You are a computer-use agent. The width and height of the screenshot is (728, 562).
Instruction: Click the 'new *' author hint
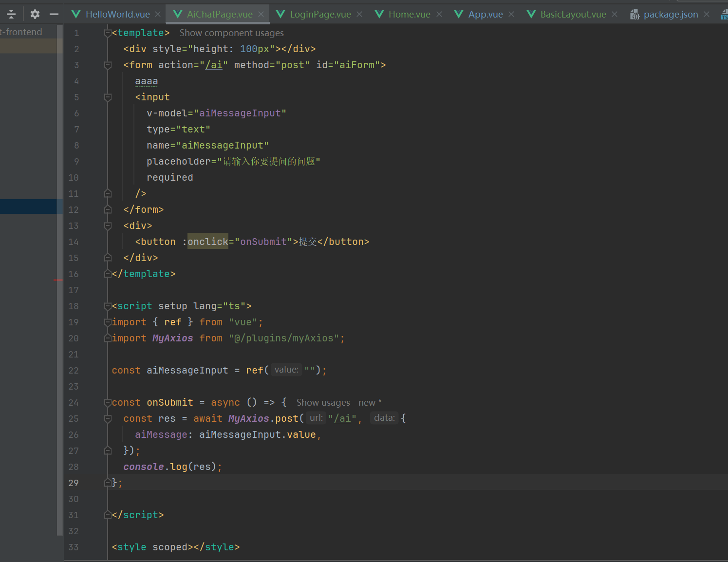[370, 403]
